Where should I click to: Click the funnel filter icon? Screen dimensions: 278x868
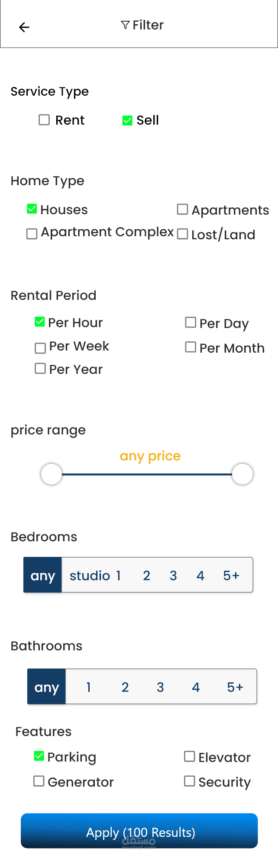[x=125, y=25]
